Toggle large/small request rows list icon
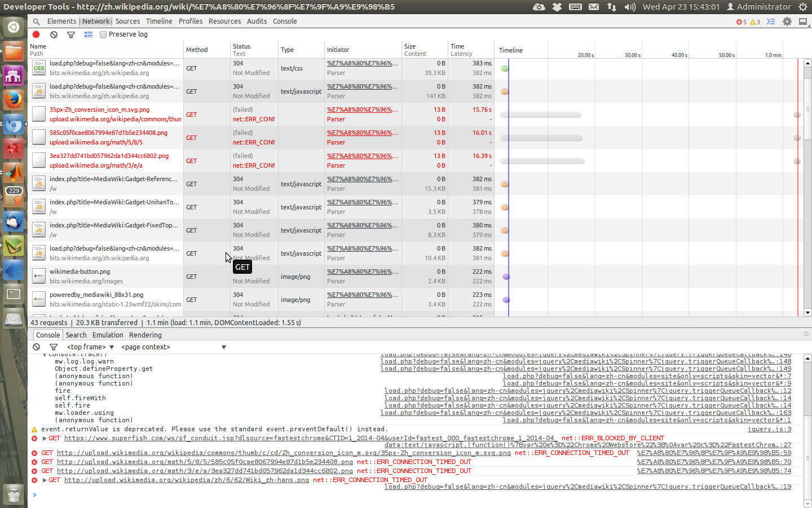 89,34
